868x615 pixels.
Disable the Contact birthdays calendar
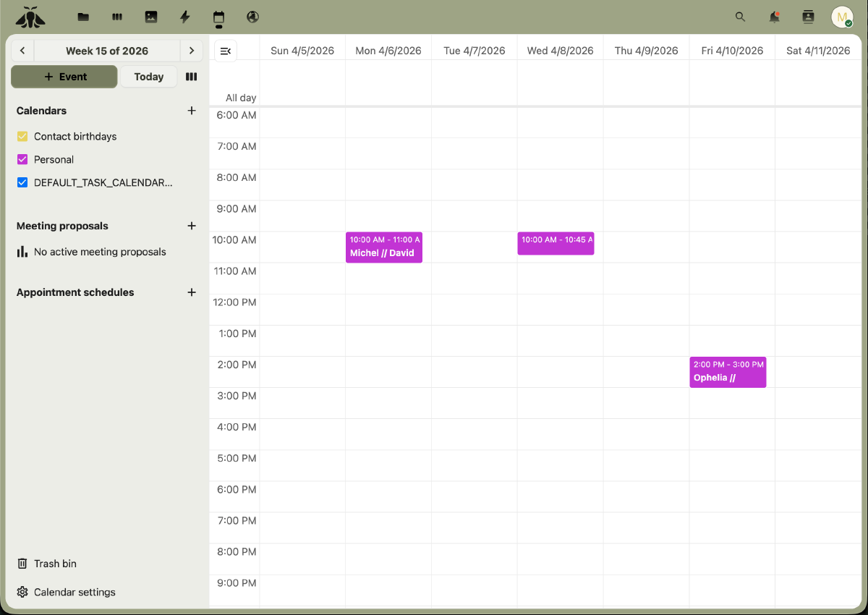coord(22,136)
